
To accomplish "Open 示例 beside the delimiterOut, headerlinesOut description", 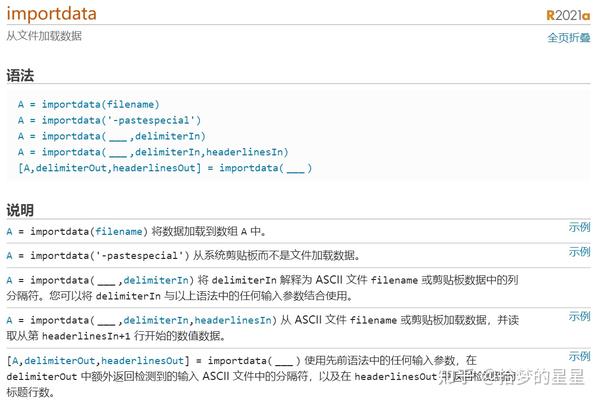I will tap(579, 356).
